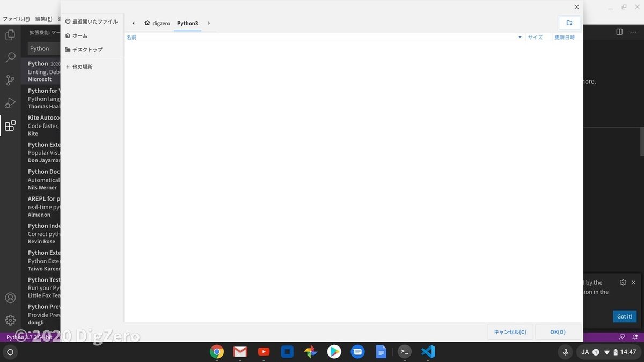Click the JA input method indicator

point(585,352)
